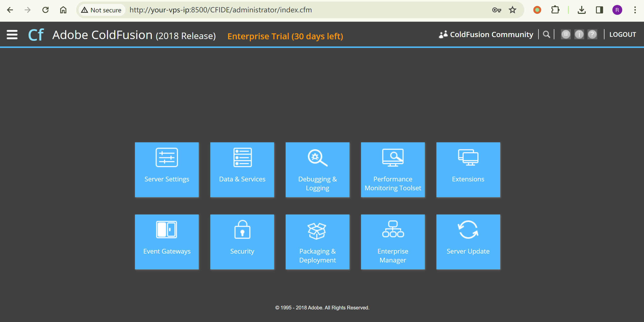
Task: Click the help question mark icon
Action: [x=592, y=35]
